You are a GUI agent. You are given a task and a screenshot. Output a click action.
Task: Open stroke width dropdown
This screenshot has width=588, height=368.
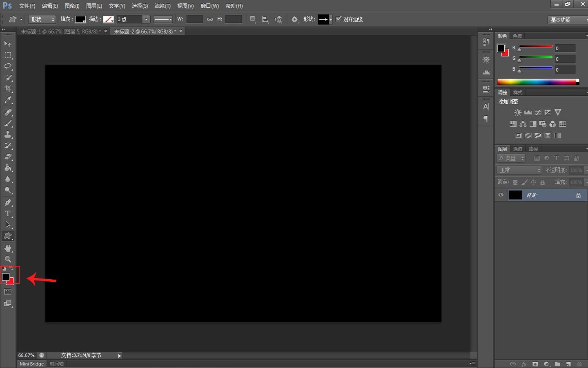point(146,19)
